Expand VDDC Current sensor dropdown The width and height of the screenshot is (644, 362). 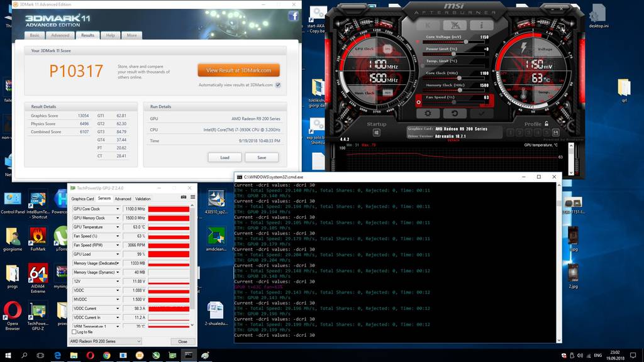[118, 308]
